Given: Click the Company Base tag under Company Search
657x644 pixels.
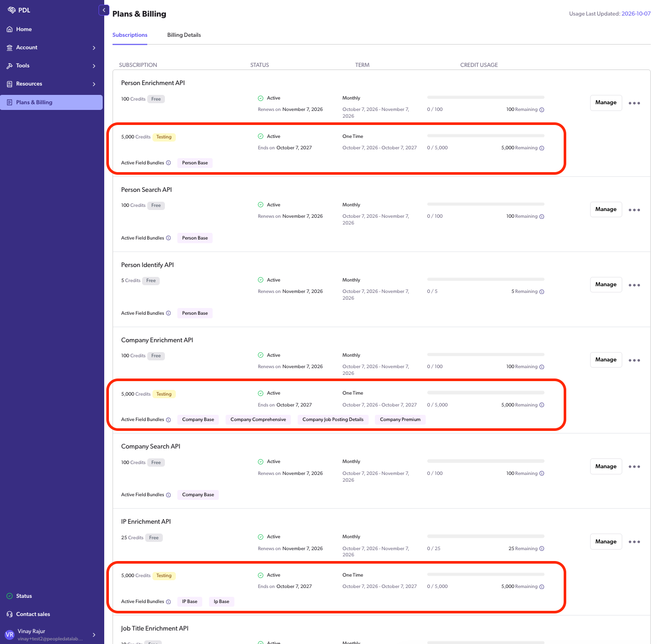Looking at the screenshot, I should click(198, 495).
